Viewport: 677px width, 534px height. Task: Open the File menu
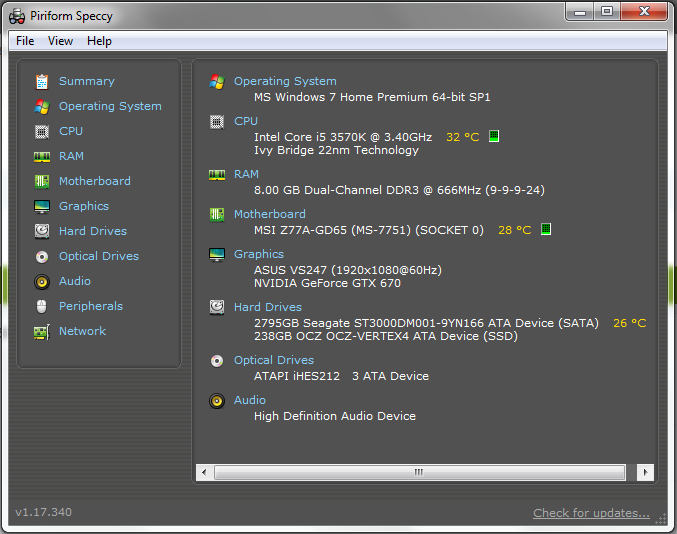[x=25, y=41]
